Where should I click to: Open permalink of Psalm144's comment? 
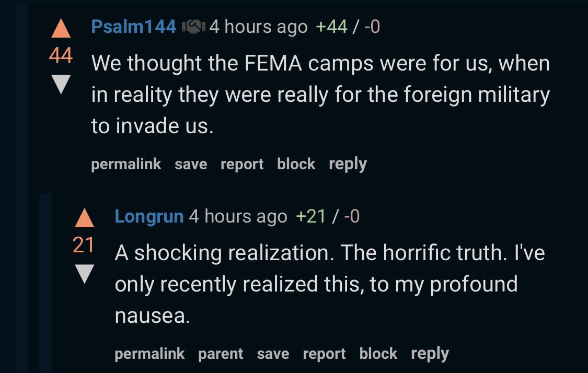pos(126,164)
